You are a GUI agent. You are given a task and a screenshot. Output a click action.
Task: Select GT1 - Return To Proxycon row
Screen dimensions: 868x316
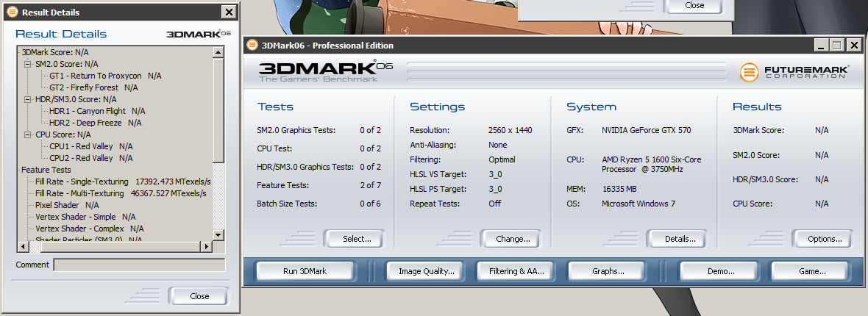[105, 76]
